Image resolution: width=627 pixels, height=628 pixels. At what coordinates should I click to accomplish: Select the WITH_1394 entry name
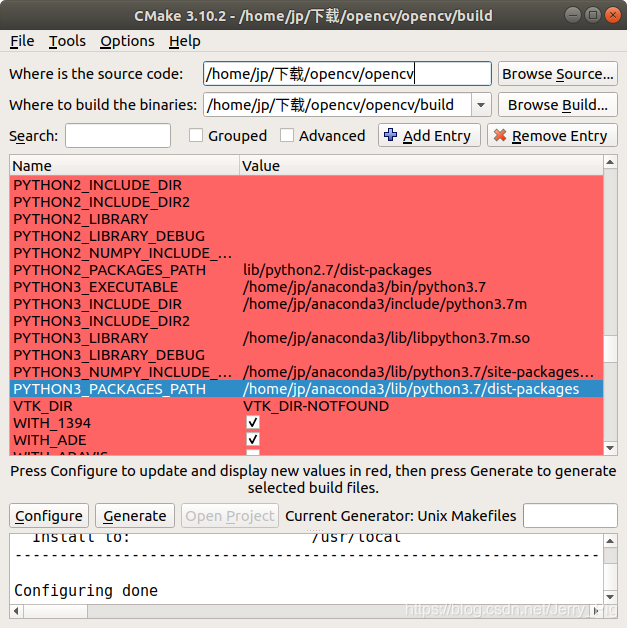tap(52, 423)
